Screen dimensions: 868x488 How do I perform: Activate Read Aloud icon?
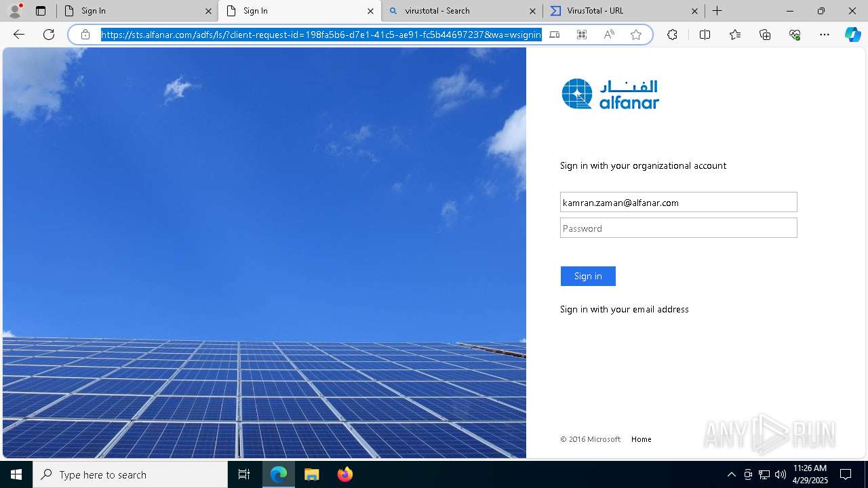[609, 35]
